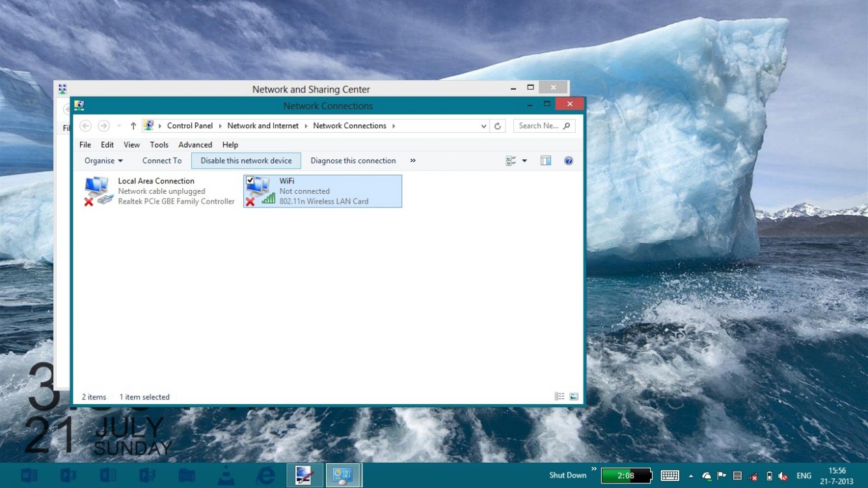This screenshot has width=868, height=488.
Task: Go up one level with the Up arrow
Action: 133,126
